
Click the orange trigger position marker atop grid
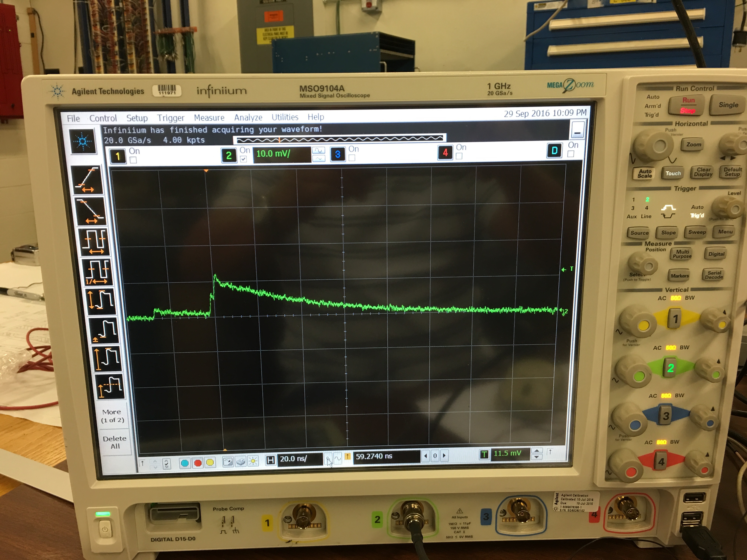pos(206,171)
